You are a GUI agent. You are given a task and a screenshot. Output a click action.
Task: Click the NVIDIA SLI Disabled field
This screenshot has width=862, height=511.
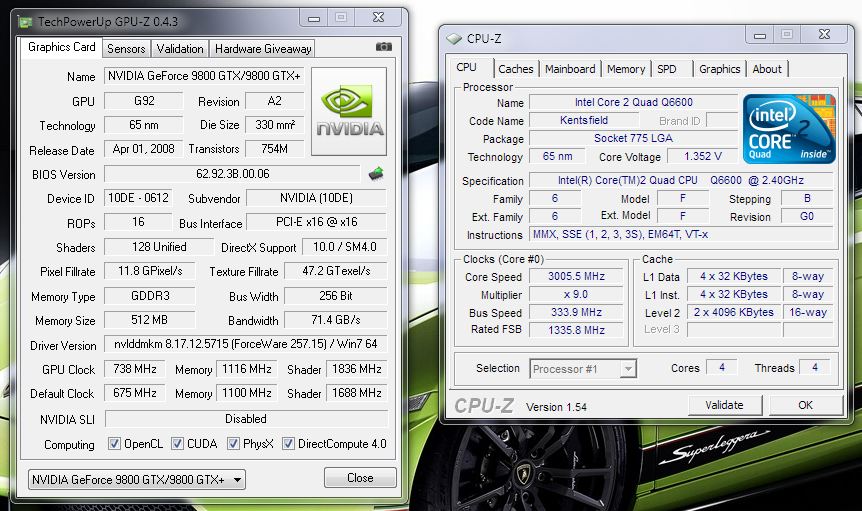pyautogui.click(x=246, y=419)
